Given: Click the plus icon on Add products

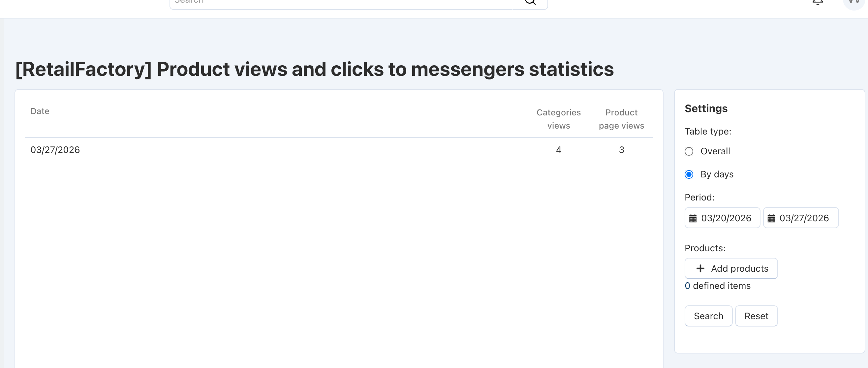Looking at the screenshot, I should point(700,269).
